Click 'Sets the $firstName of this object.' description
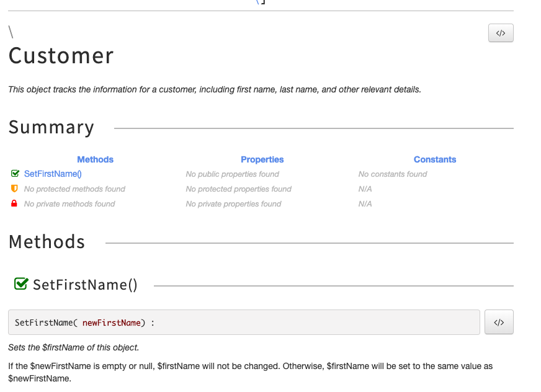 point(73,347)
